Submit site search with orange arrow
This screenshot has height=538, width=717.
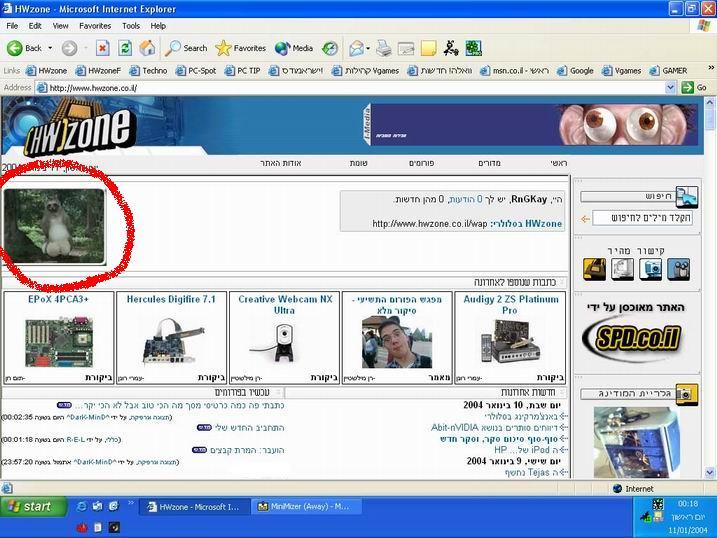coord(585,219)
